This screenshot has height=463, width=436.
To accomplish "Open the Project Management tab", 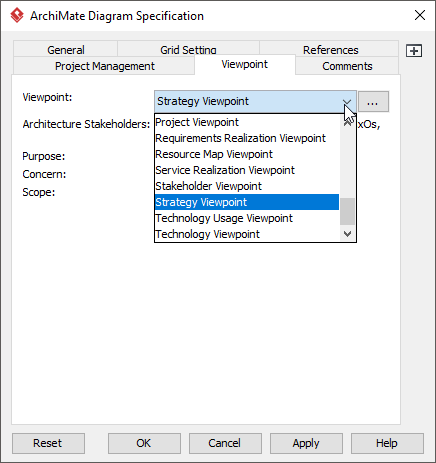I will [104, 66].
